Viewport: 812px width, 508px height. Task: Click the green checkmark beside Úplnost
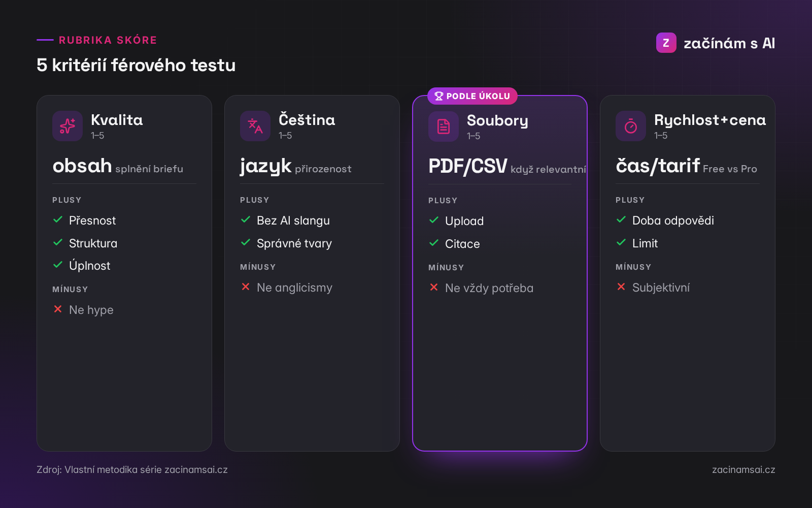point(58,265)
